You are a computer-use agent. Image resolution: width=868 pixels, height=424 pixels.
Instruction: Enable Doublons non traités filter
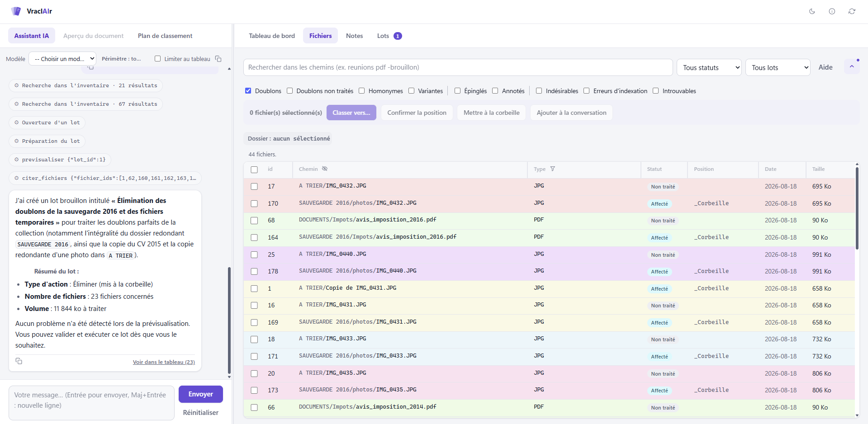pos(289,91)
